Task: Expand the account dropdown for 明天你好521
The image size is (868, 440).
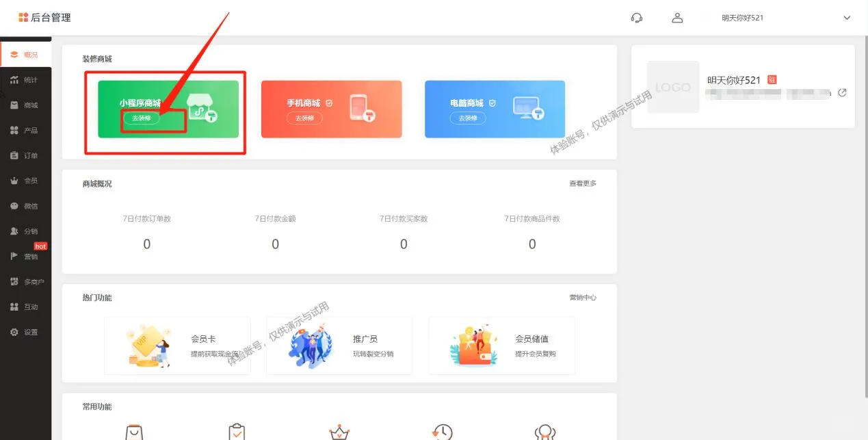Action: pyautogui.click(x=847, y=18)
